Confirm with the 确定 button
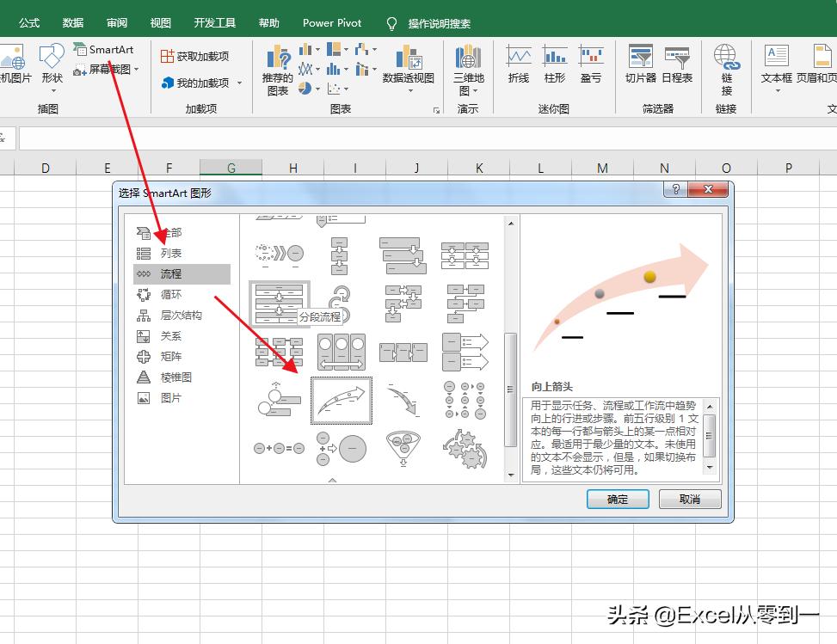Screen dimensions: 837x644 click(x=617, y=499)
